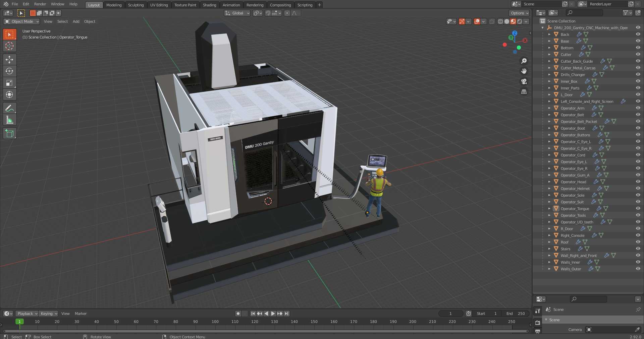Image resolution: width=644 pixels, height=339 pixels.
Task: Hide Operator_Tongue via eye icon
Action: coord(638,208)
